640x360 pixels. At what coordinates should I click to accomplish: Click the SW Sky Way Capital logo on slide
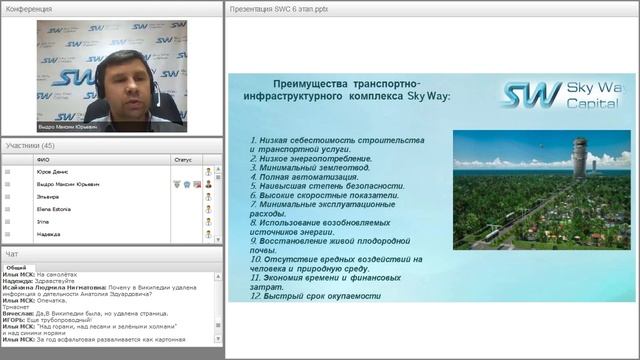click(563, 95)
